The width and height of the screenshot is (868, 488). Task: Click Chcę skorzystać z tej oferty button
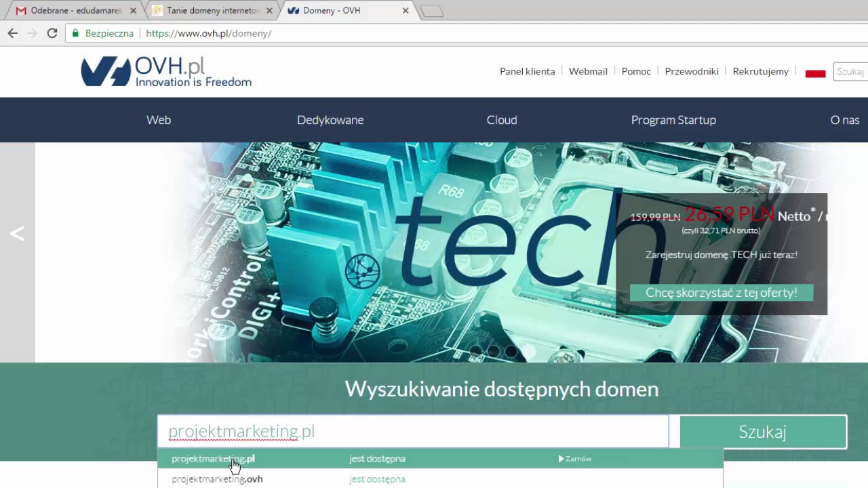coord(722,293)
